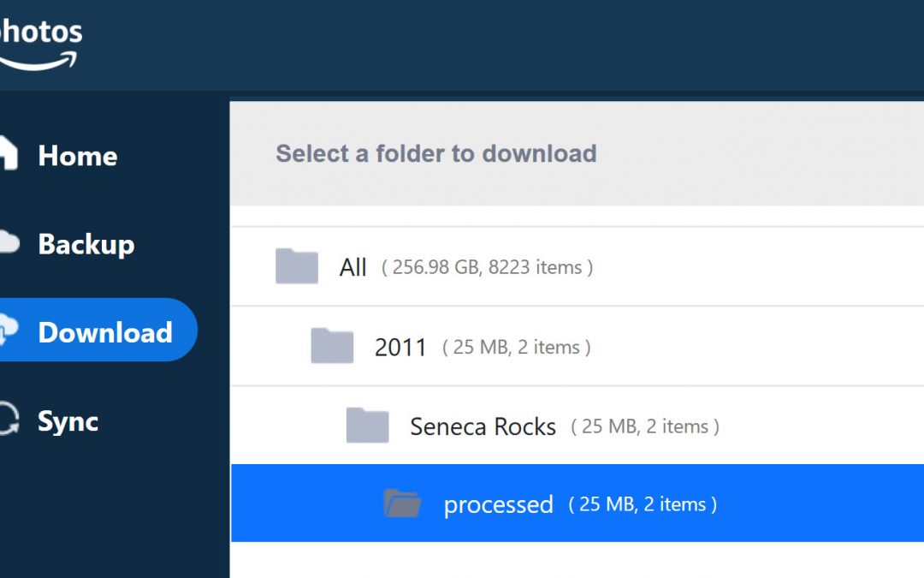
Task: Select the Download text in sidebar
Action: (x=105, y=332)
